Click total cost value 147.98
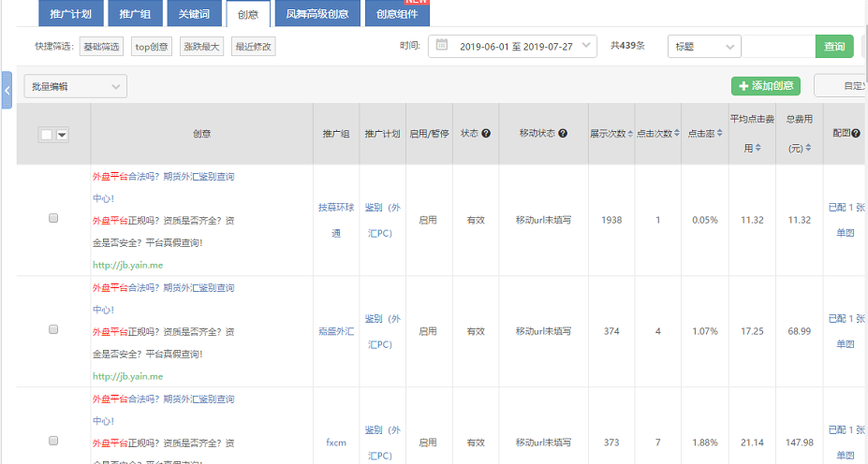 pyautogui.click(x=800, y=442)
